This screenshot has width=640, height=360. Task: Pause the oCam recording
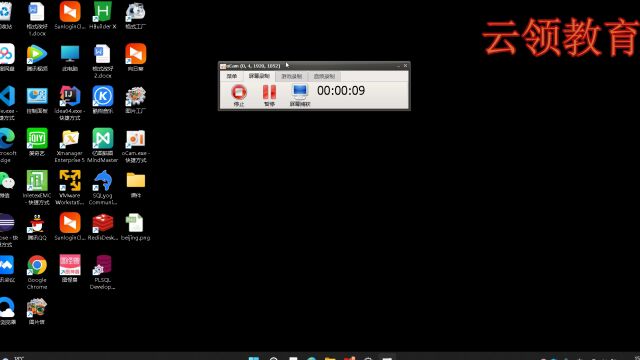click(x=269, y=95)
